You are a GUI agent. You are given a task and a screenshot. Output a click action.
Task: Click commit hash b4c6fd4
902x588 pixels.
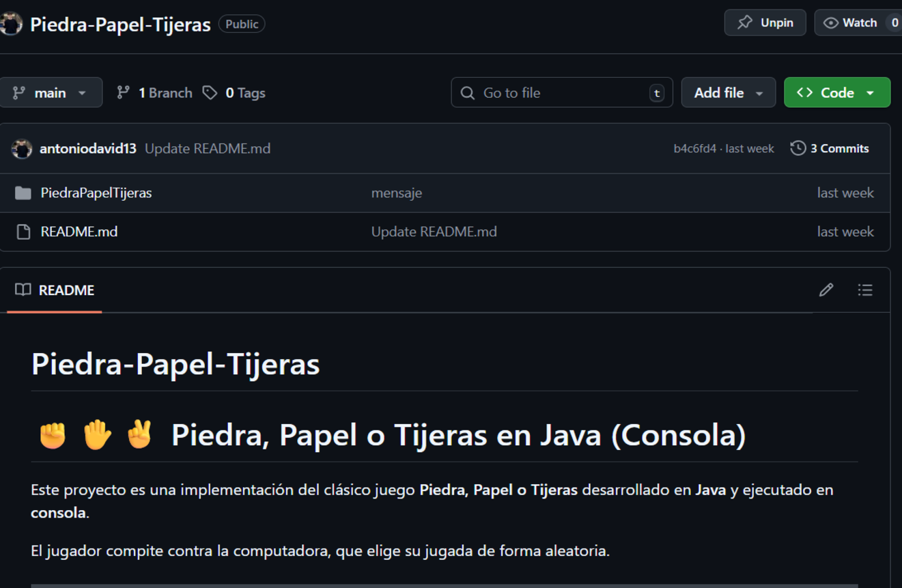(x=696, y=148)
